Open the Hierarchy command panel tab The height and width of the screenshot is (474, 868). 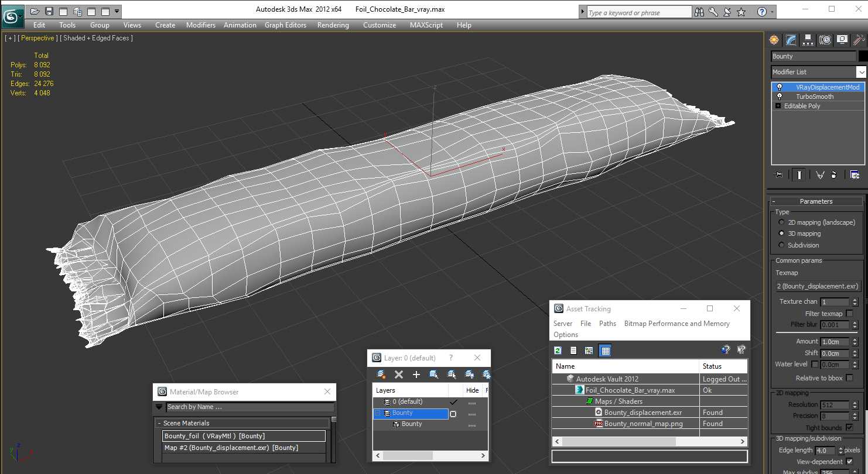coord(808,40)
